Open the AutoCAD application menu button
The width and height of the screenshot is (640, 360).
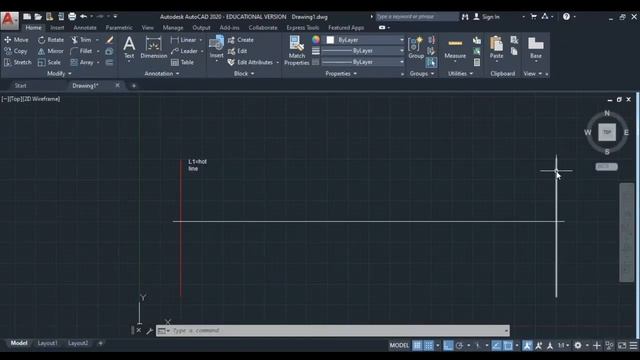pyautogui.click(x=9, y=20)
